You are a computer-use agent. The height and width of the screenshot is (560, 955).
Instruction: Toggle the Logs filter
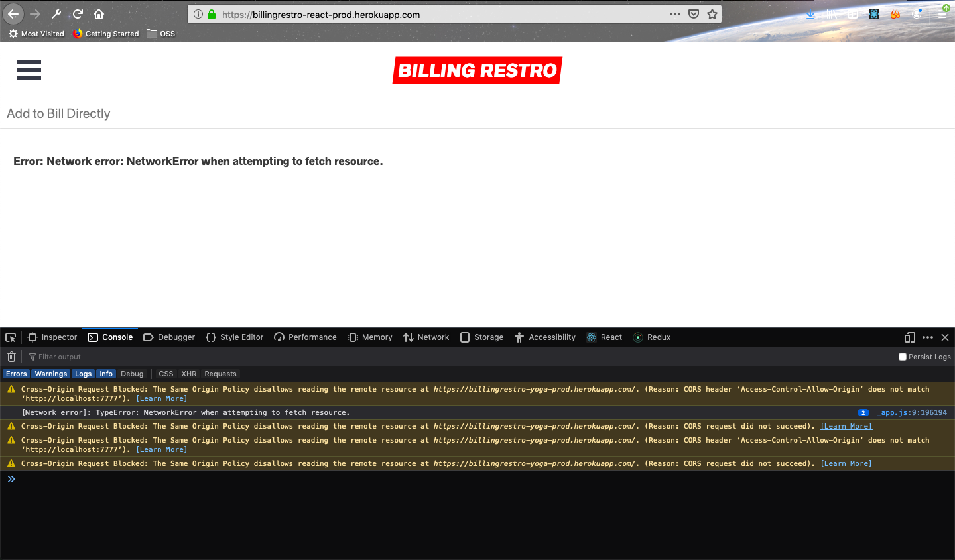[x=84, y=374]
